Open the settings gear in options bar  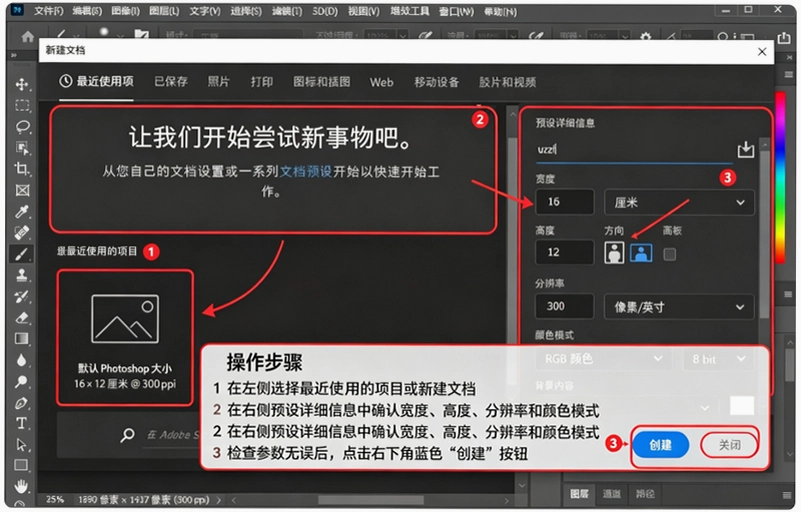coord(646,37)
